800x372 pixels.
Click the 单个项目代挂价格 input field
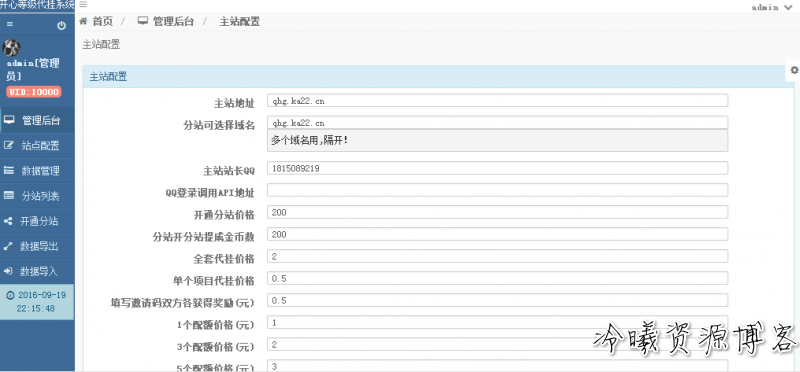pos(497,278)
